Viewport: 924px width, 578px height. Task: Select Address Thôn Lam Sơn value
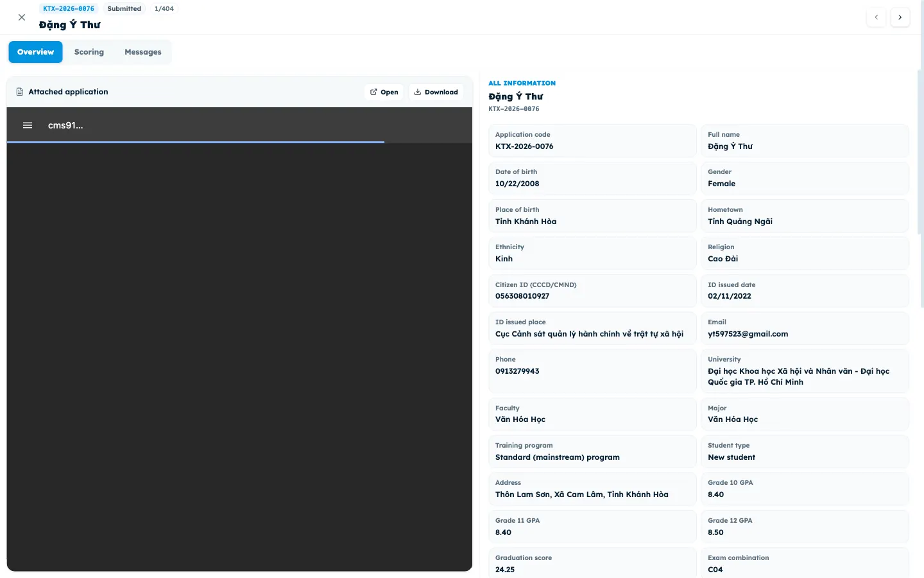582,495
